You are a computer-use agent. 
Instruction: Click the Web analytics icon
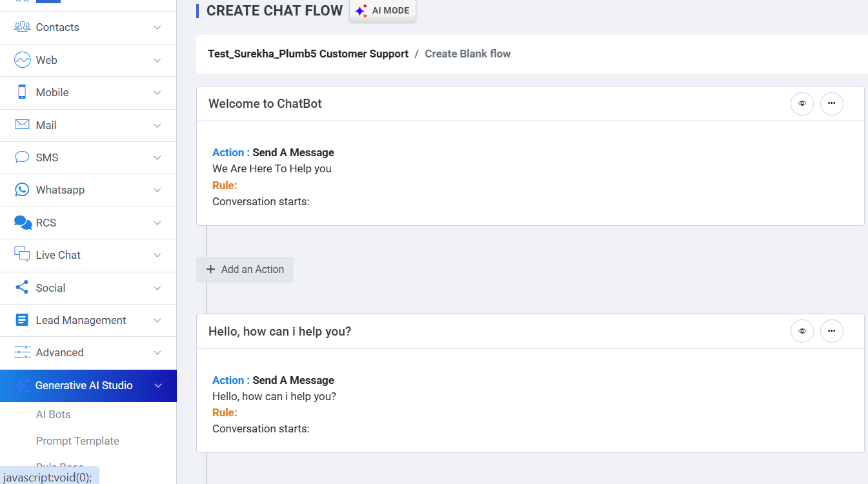click(23, 60)
